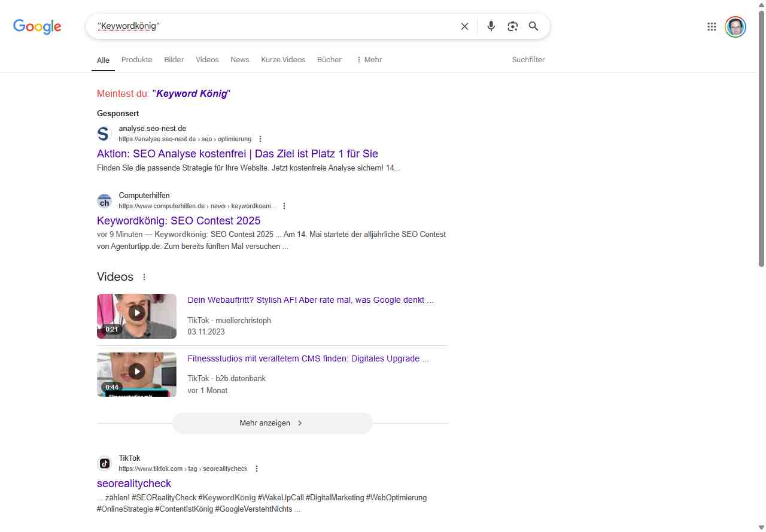Viewport: 766px width, 532px height.
Task: Click the TikTok site name above seorealitycheck
Action: pos(129,458)
